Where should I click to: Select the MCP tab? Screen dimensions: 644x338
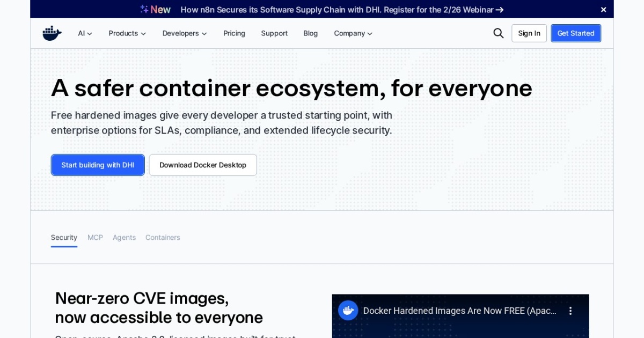click(95, 237)
